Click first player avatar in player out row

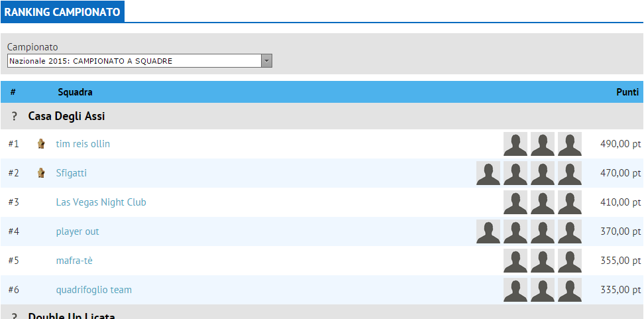488,231
